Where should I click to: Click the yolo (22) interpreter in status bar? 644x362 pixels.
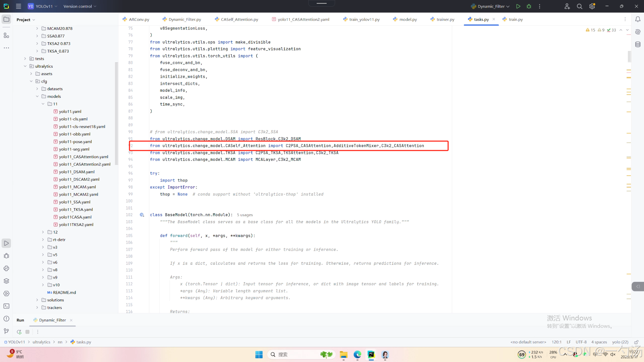(620, 342)
